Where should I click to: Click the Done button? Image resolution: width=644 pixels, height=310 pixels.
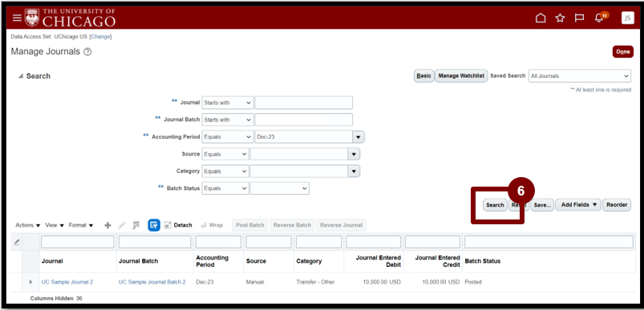tap(622, 51)
